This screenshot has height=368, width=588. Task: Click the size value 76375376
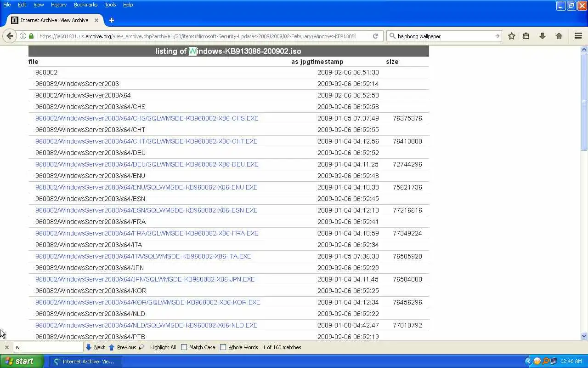tap(407, 118)
